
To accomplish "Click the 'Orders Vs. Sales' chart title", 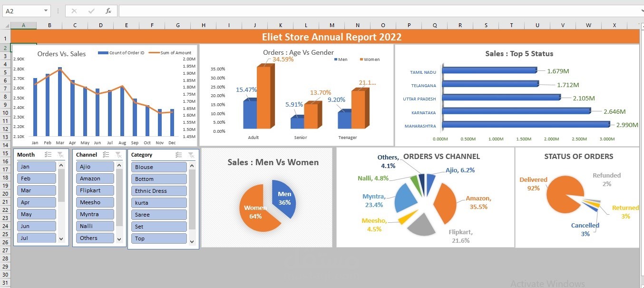I will click(x=62, y=54).
